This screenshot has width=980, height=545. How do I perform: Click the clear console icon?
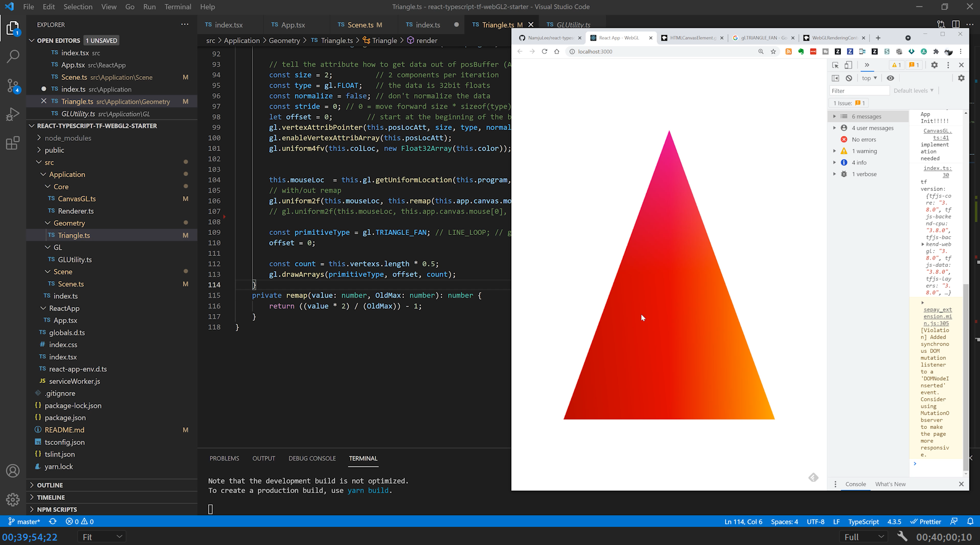[849, 78]
